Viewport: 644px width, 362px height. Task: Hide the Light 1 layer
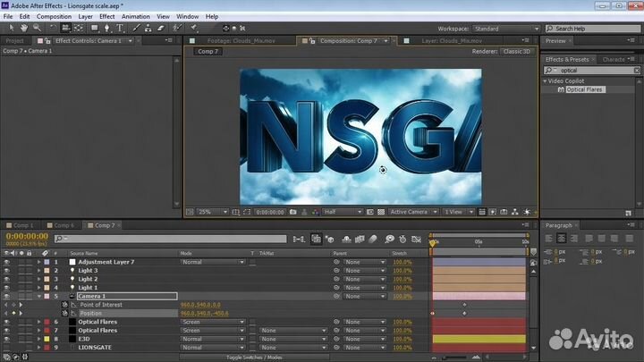tap(6, 288)
